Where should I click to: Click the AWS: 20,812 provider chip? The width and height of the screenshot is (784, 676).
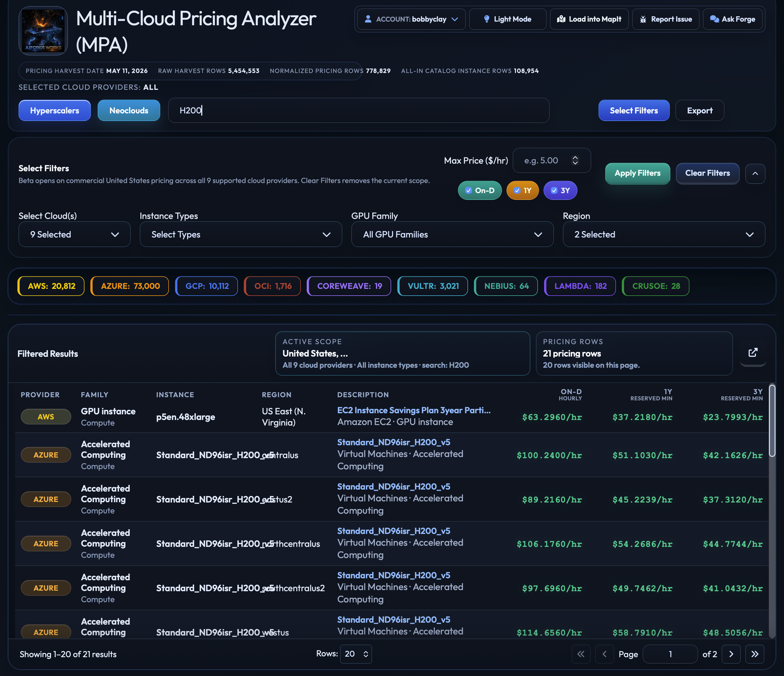51,286
